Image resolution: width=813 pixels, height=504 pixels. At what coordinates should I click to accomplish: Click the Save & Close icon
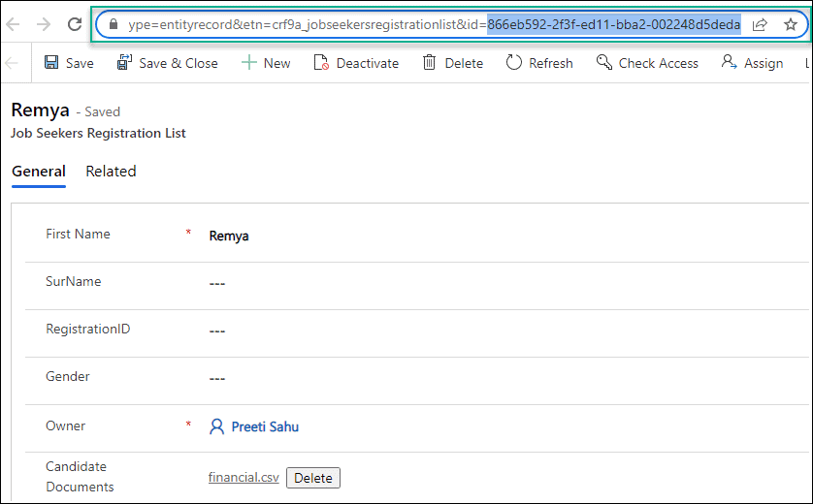(x=124, y=63)
